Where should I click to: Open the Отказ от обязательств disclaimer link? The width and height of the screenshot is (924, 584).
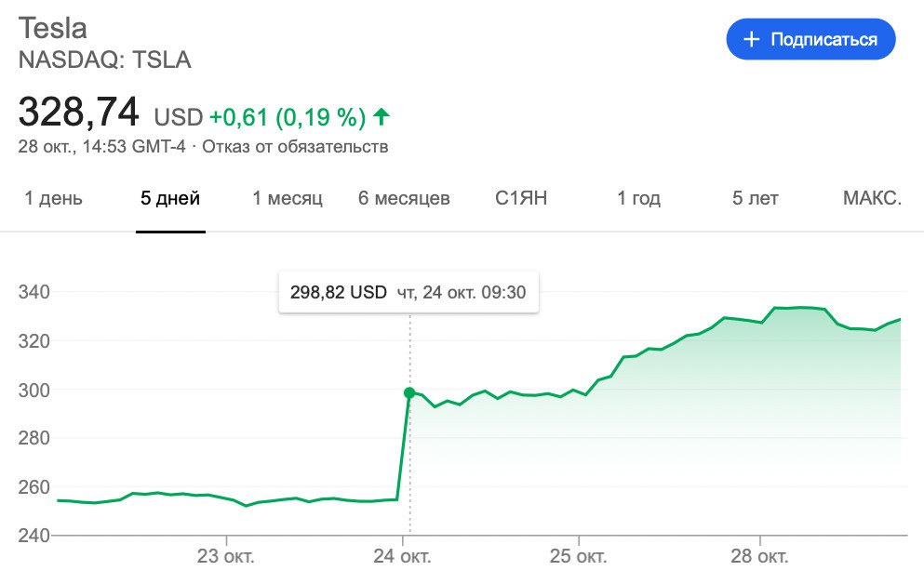295,146
